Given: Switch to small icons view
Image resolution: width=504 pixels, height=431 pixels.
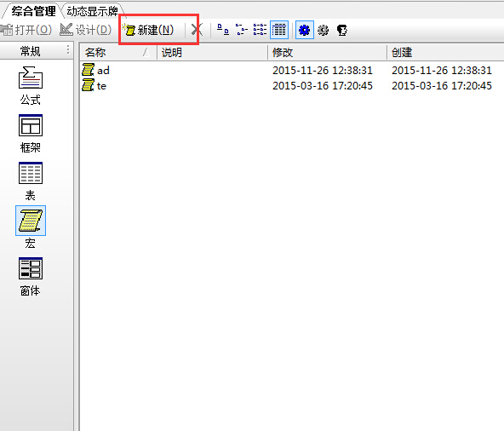Looking at the screenshot, I should click(241, 30).
